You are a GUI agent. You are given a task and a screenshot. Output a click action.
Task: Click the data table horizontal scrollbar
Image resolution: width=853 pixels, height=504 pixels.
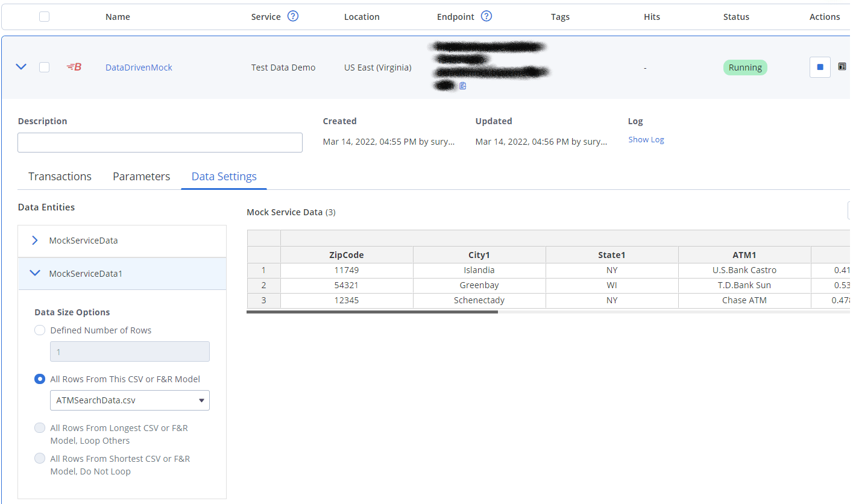372,312
